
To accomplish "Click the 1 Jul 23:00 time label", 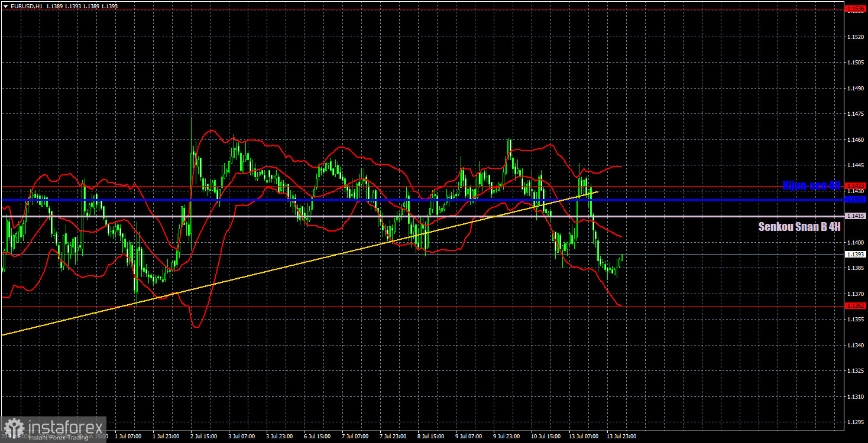I will (x=166, y=437).
